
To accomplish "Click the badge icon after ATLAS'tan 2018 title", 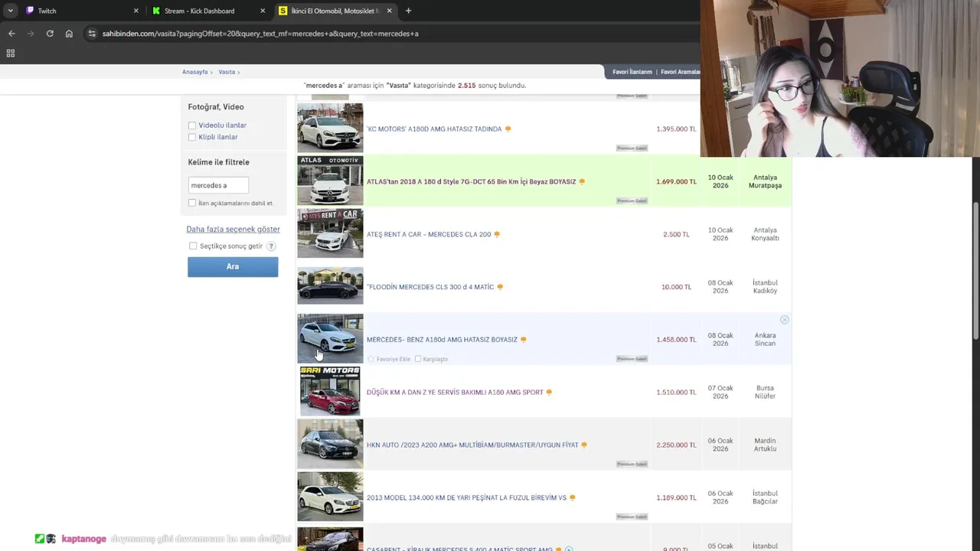I will (x=582, y=182).
